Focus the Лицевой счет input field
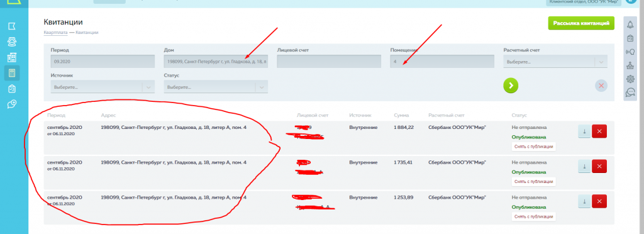 click(x=329, y=62)
